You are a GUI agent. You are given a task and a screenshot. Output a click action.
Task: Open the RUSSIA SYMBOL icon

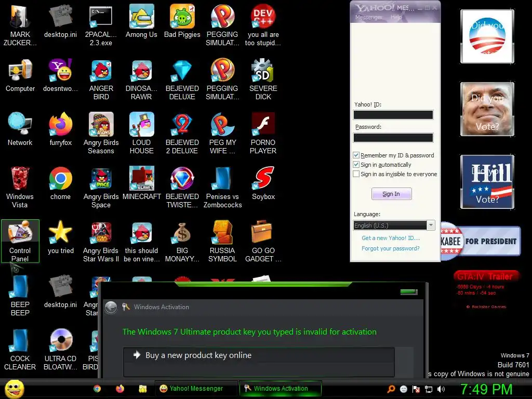pyautogui.click(x=222, y=241)
